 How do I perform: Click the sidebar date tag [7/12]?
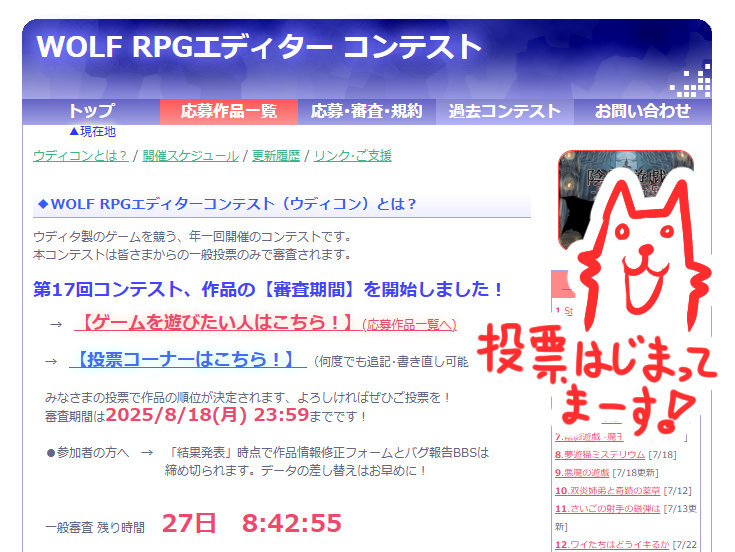pos(677,491)
